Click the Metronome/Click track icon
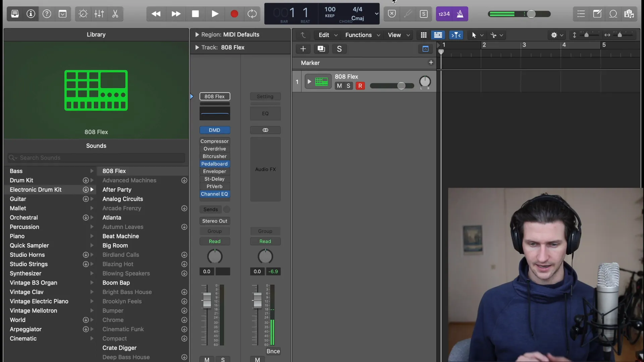 pyautogui.click(x=460, y=13)
